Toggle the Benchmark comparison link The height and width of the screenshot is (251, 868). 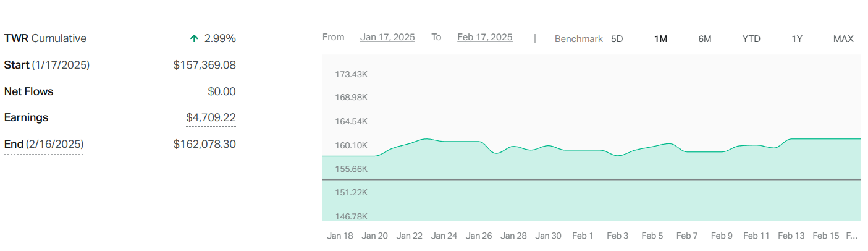click(578, 39)
